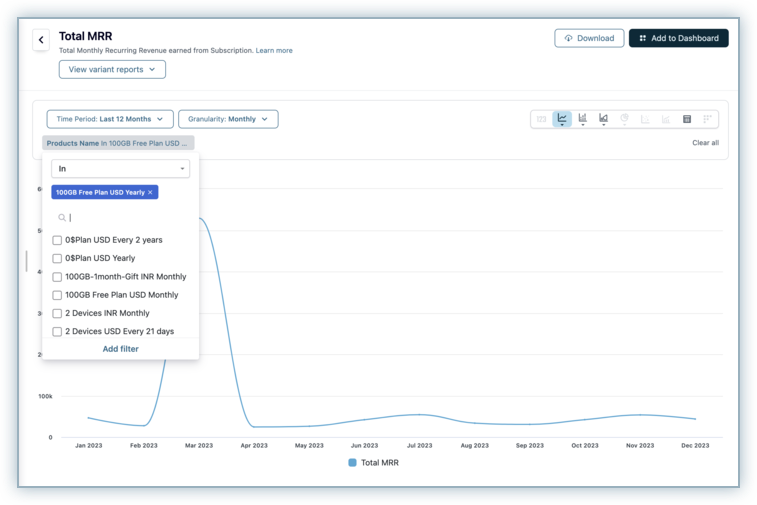
Task: Select the number (123) view icon
Action: (x=541, y=119)
